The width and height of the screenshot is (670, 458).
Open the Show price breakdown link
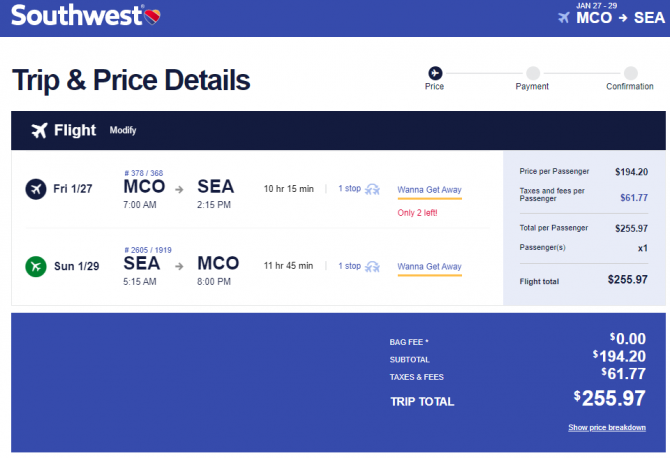point(607,427)
